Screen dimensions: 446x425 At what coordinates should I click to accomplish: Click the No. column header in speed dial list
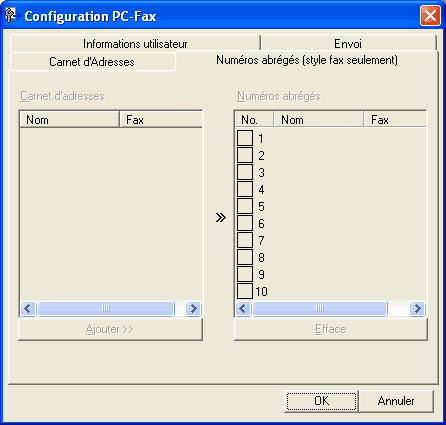254,120
